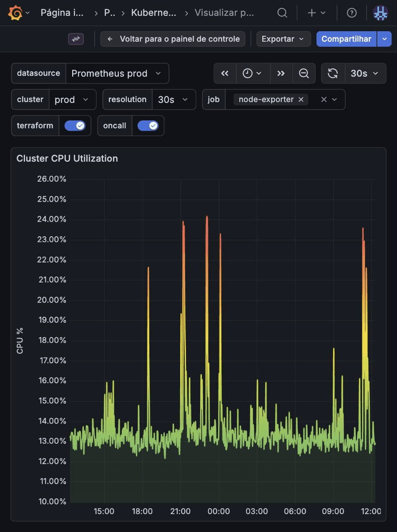Shift time range backward with double-left arrows
The height and width of the screenshot is (532, 397).
pos(225,73)
